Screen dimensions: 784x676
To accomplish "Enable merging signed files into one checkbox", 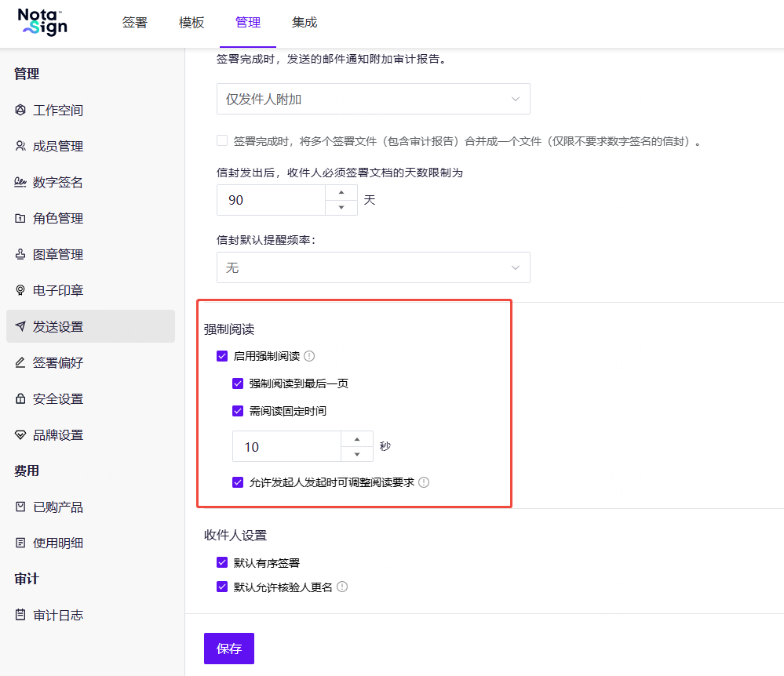I will point(222,141).
